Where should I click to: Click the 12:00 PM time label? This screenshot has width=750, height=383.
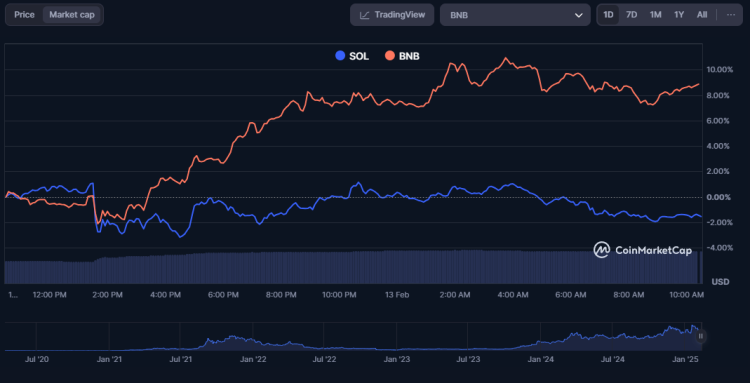pyautogui.click(x=50, y=295)
